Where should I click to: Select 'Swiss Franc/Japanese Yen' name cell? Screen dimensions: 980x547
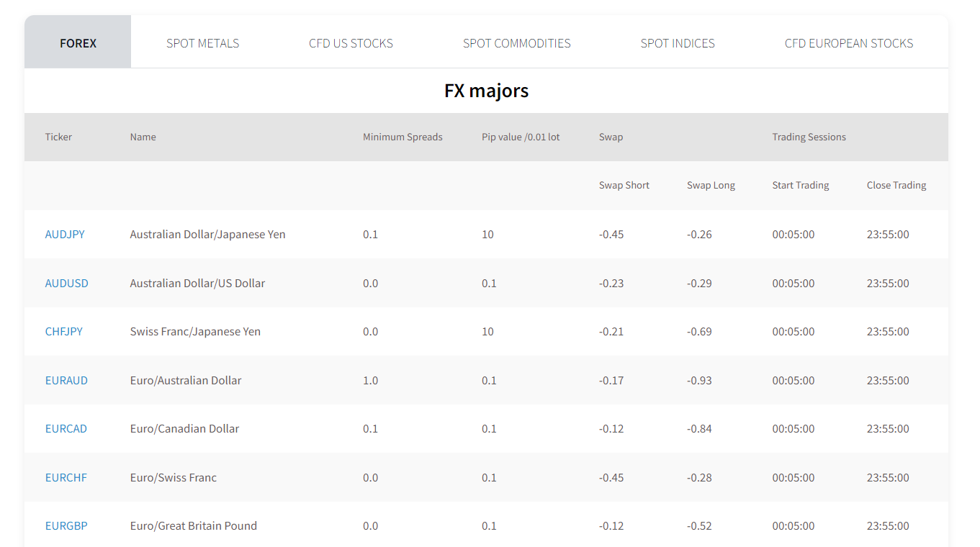tap(195, 332)
